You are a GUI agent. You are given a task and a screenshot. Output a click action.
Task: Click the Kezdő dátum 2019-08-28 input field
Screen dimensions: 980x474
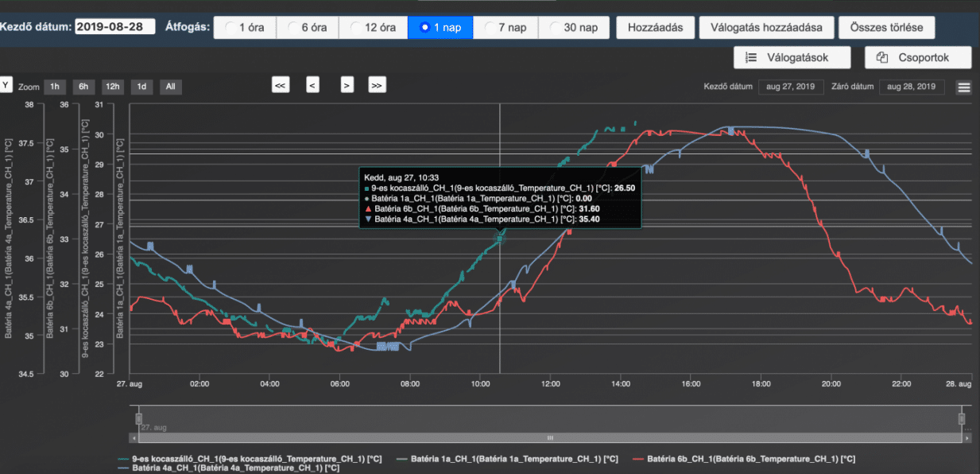tap(114, 26)
